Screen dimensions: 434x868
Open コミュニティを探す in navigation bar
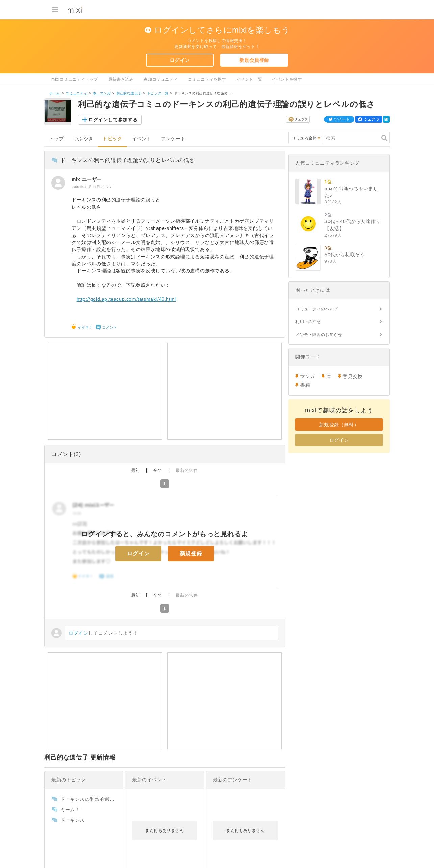pos(207,79)
